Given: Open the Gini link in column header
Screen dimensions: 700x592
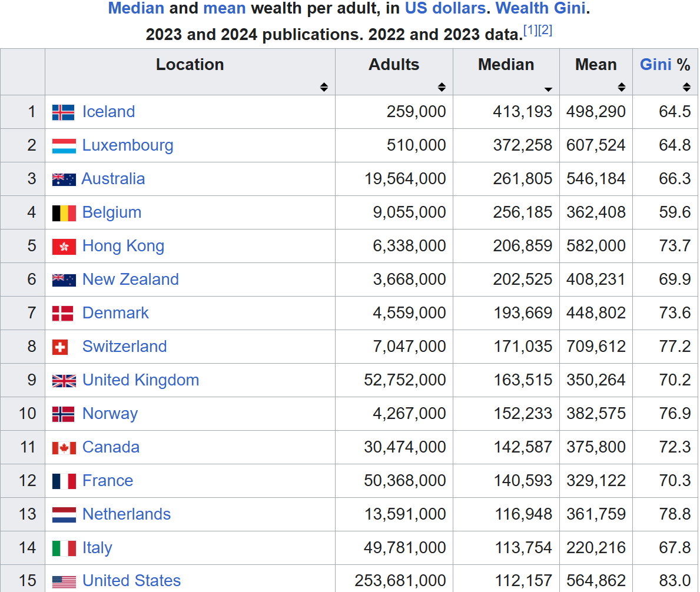Looking at the screenshot, I should tap(656, 65).
